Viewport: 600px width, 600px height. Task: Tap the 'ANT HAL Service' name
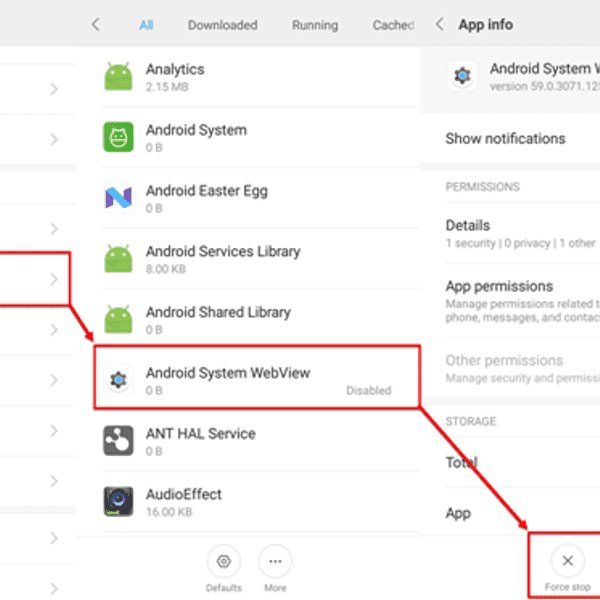(x=201, y=434)
